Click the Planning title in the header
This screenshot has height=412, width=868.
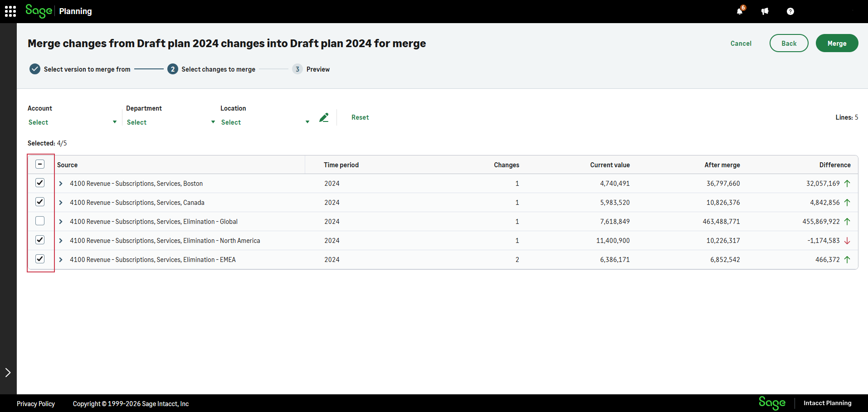coord(75,11)
